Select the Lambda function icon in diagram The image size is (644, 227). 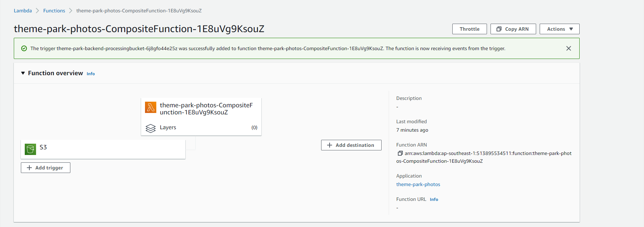tap(151, 107)
